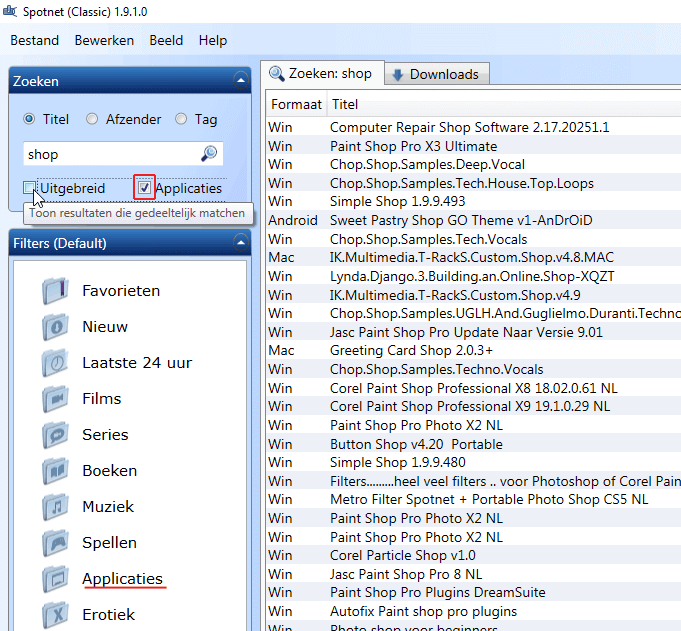The image size is (681, 631).
Task: Select Chop.Shop.Samples.Techno.Vocals row
Action: (x=473, y=369)
